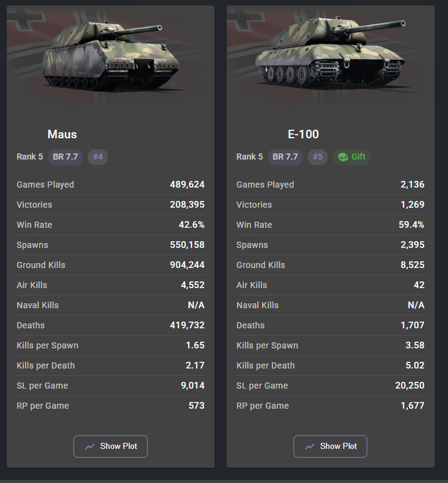Click the Maus Ground Kills value 904,244

187,265
